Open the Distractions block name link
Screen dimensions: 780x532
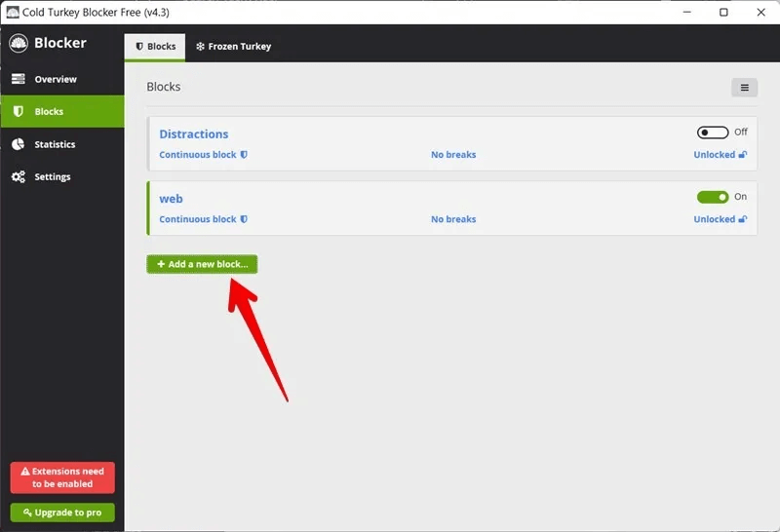[193, 134]
